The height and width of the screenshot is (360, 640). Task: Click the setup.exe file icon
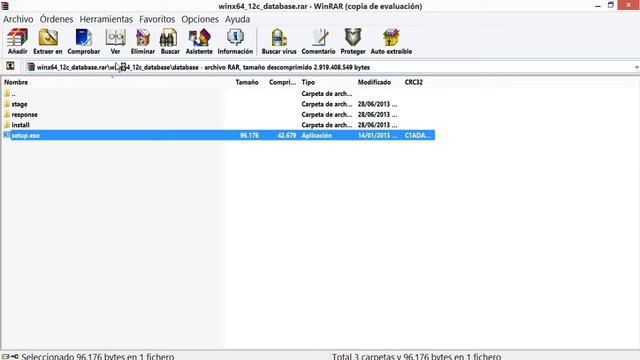click(x=7, y=135)
